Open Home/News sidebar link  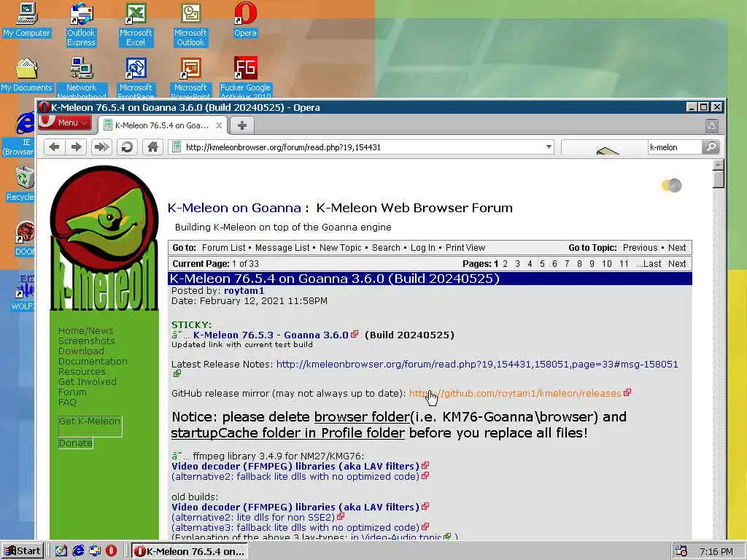[86, 330]
